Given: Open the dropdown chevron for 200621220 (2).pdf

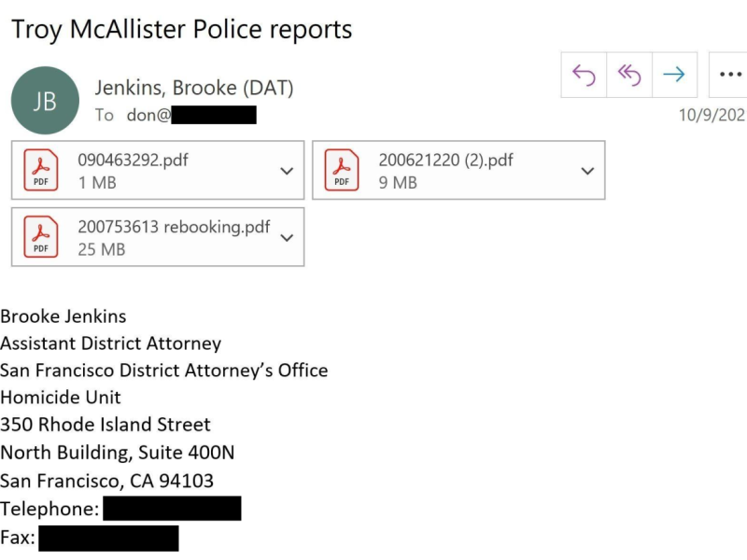Looking at the screenshot, I should (587, 171).
